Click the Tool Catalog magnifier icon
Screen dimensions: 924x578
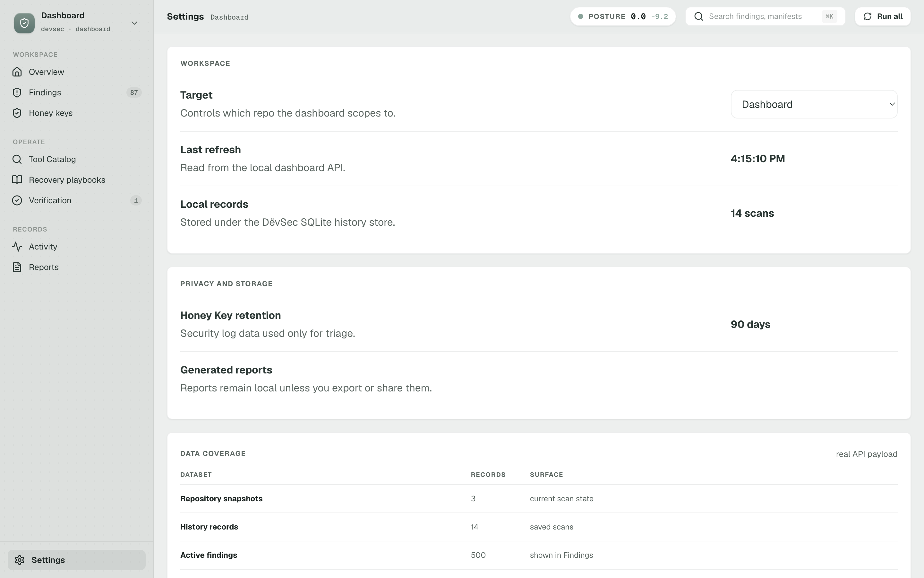pyautogui.click(x=17, y=159)
